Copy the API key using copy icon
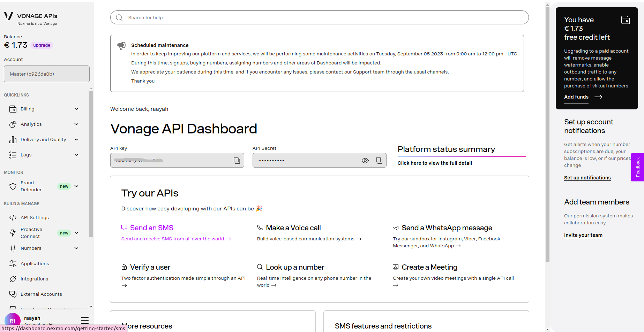Screen dimensions: 644x332 [237, 160]
